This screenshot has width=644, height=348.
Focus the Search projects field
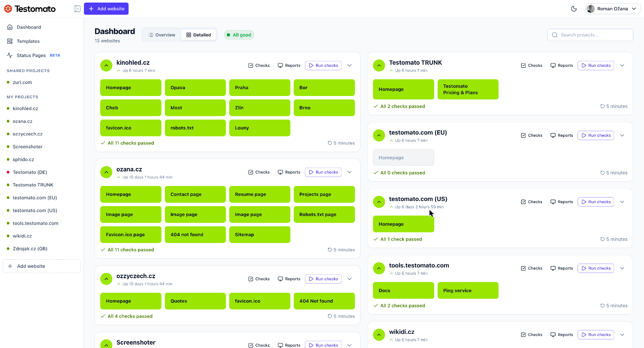point(590,35)
